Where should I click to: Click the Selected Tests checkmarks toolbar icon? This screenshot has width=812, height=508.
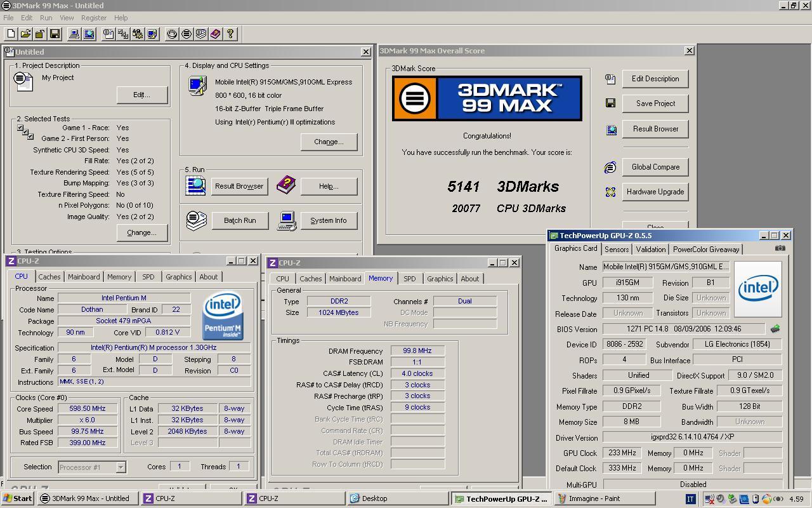click(123, 34)
